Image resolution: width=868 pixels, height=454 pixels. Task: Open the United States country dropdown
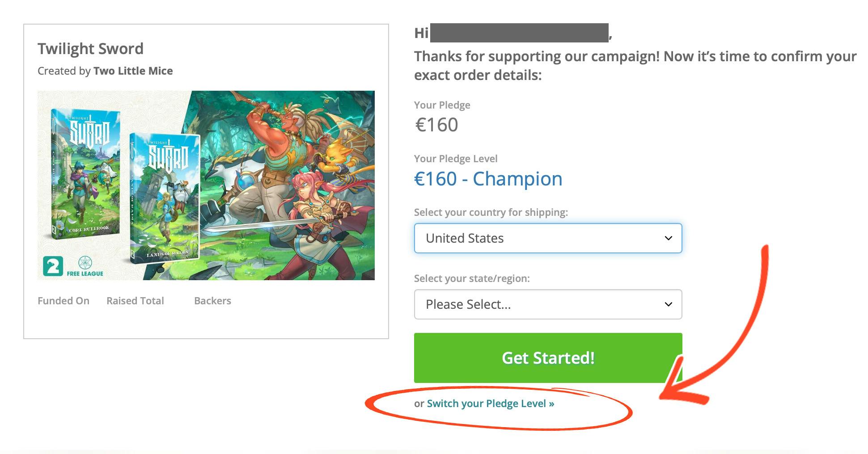click(547, 238)
